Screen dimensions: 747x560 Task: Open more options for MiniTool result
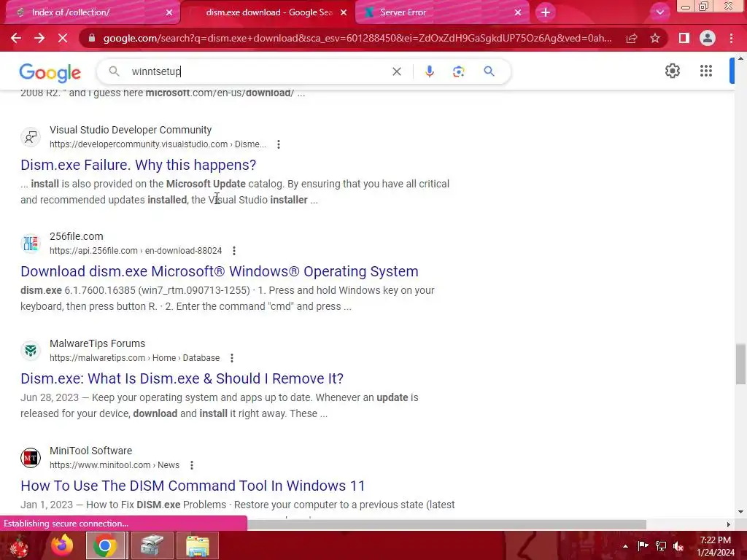point(192,465)
